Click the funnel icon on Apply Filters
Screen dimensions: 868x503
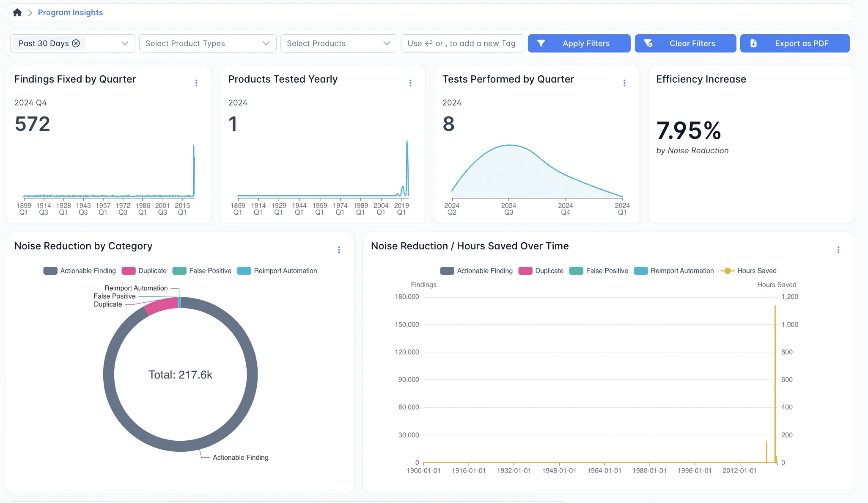click(x=541, y=43)
